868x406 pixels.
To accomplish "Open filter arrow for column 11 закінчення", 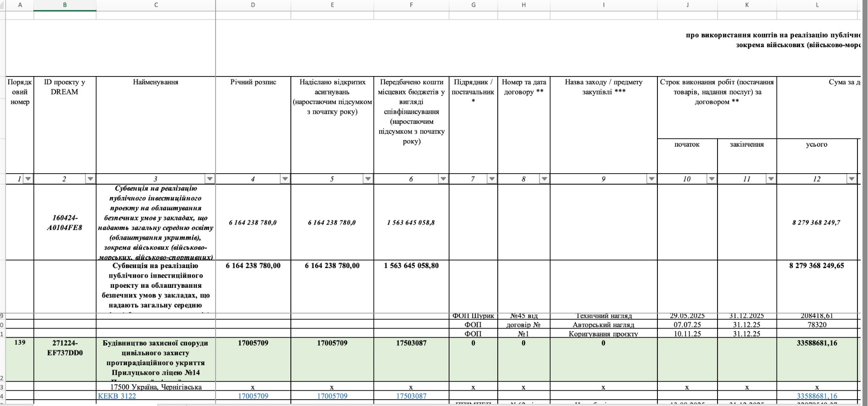I will coord(771,179).
